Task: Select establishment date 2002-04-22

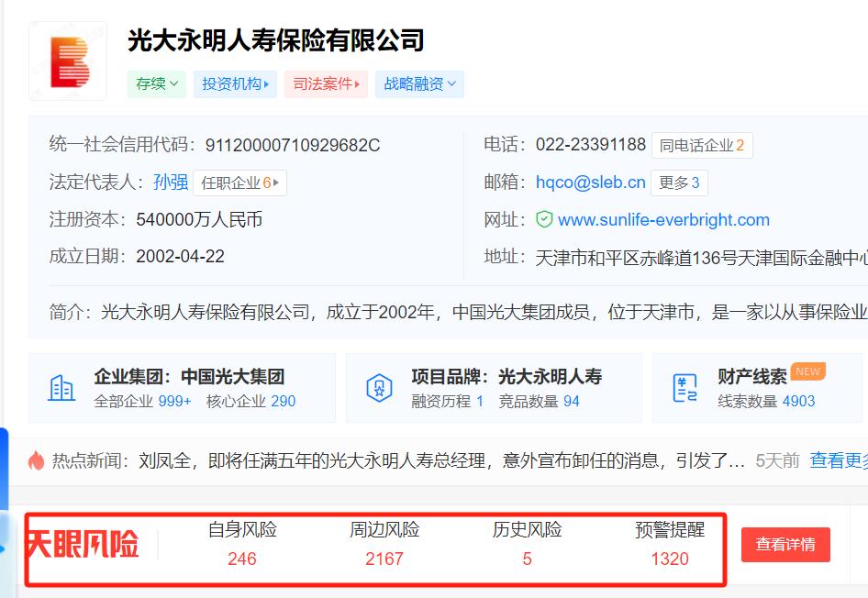Action: click(181, 257)
